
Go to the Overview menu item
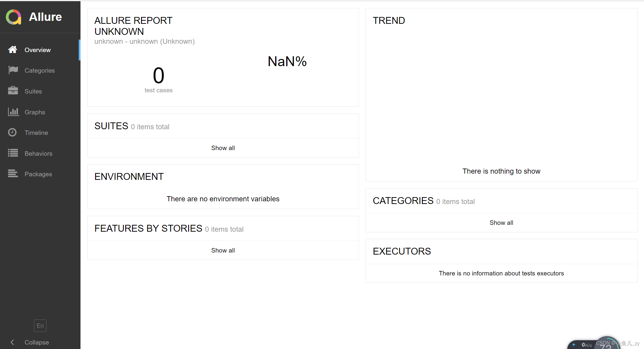40,50
